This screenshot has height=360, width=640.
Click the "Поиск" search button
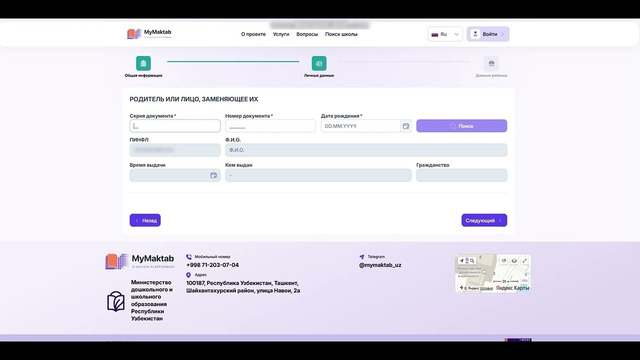click(462, 126)
